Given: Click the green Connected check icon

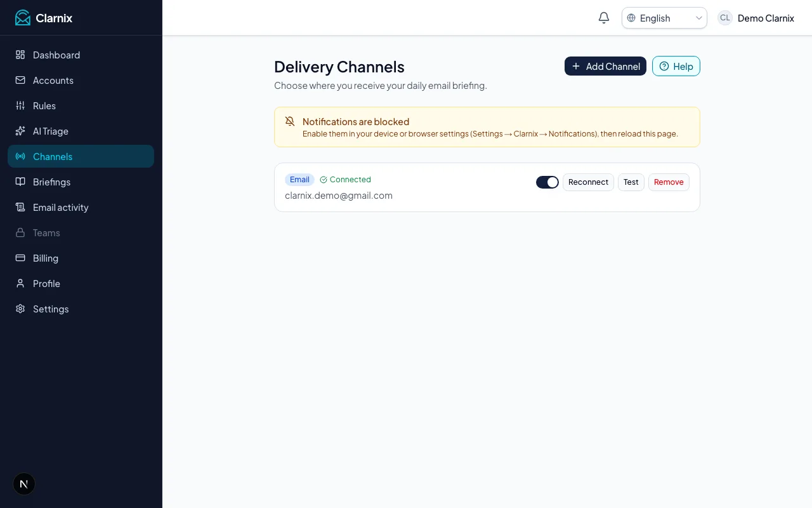Looking at the screenshot, I should (324, 180).
